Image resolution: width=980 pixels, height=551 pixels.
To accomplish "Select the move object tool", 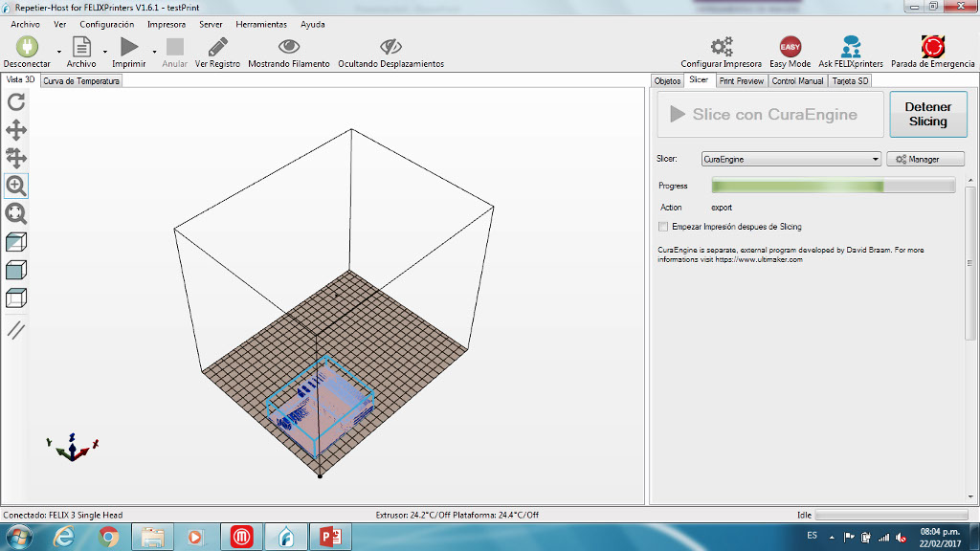I will [x=16, y=158].
